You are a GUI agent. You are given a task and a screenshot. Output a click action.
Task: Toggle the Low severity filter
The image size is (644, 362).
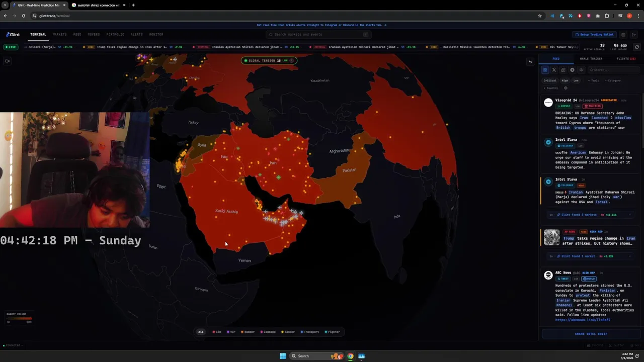(576, 80)
